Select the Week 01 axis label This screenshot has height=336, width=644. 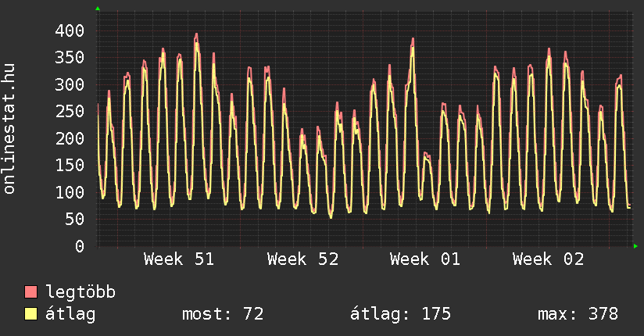pyautogui.click(x=425, y=259)
